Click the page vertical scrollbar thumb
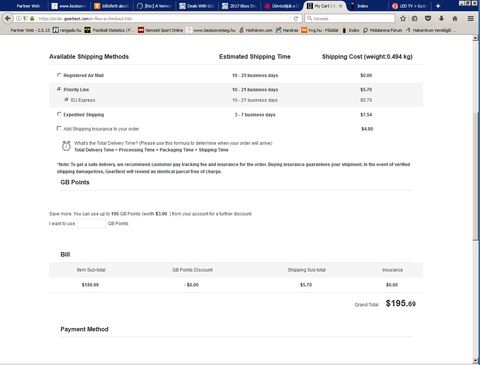This screenshot has width=480, height=365. [x=475, y=177]
